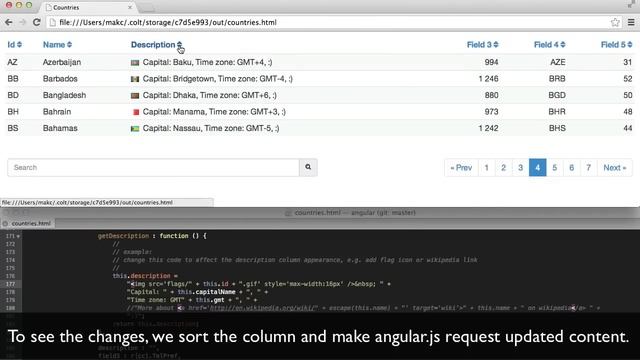Click the BH id cell
The image size is (640, 360).
[x=13, y=112]
